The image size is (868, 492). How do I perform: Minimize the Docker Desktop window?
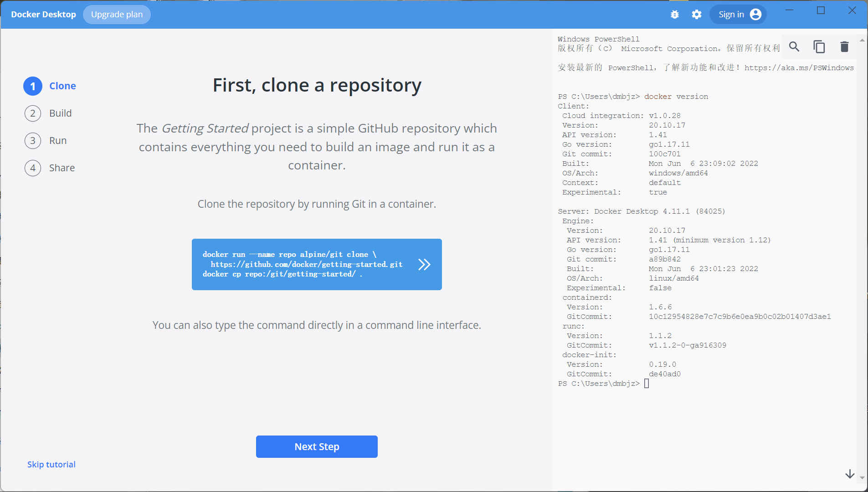click(x=790, y=10)
